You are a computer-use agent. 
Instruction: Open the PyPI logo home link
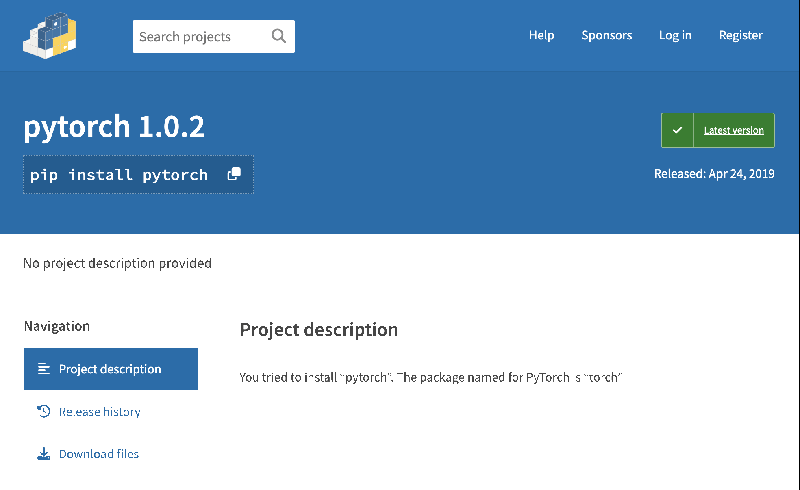point(49,35)
